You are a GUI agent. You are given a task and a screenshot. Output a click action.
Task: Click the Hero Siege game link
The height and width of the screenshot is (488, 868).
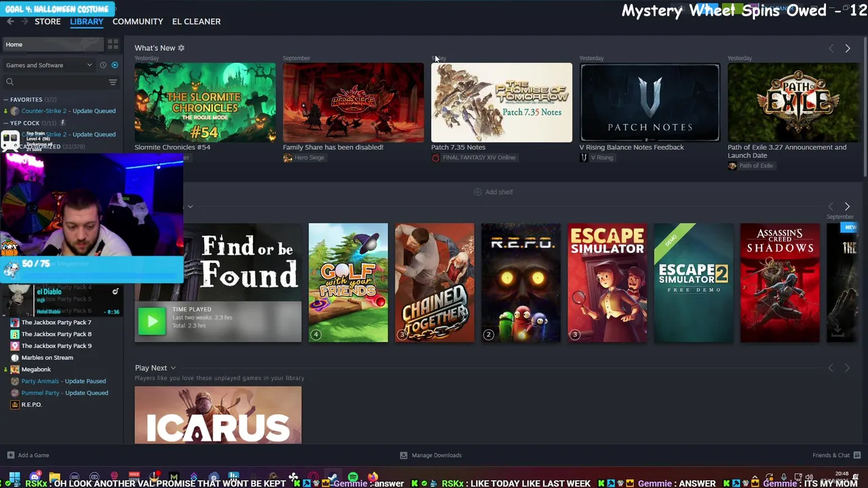tap(309, 158)
